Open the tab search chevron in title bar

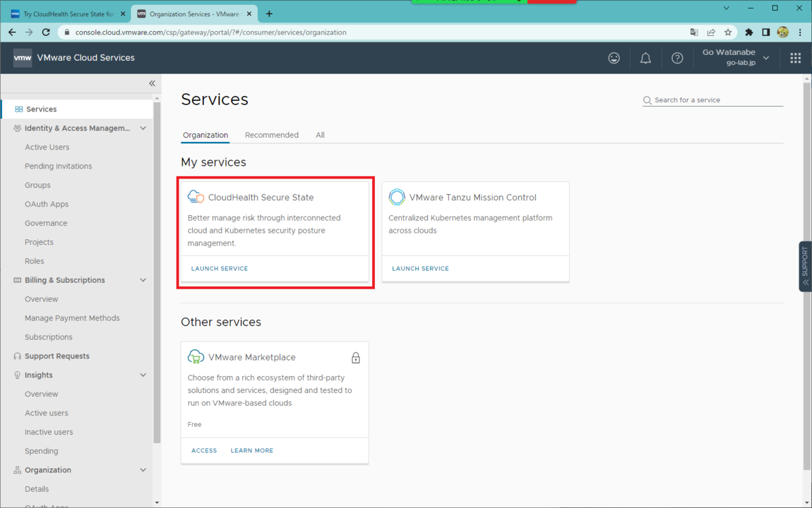point(726,8)
